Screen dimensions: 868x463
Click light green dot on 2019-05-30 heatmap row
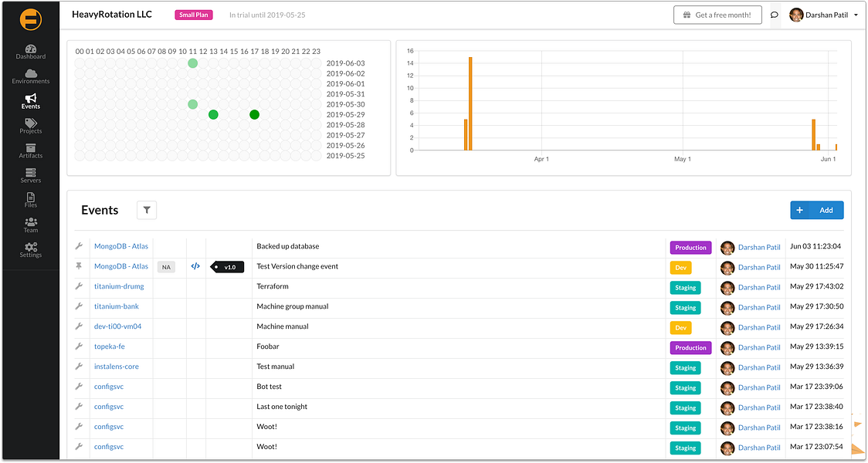coord(192,104)
